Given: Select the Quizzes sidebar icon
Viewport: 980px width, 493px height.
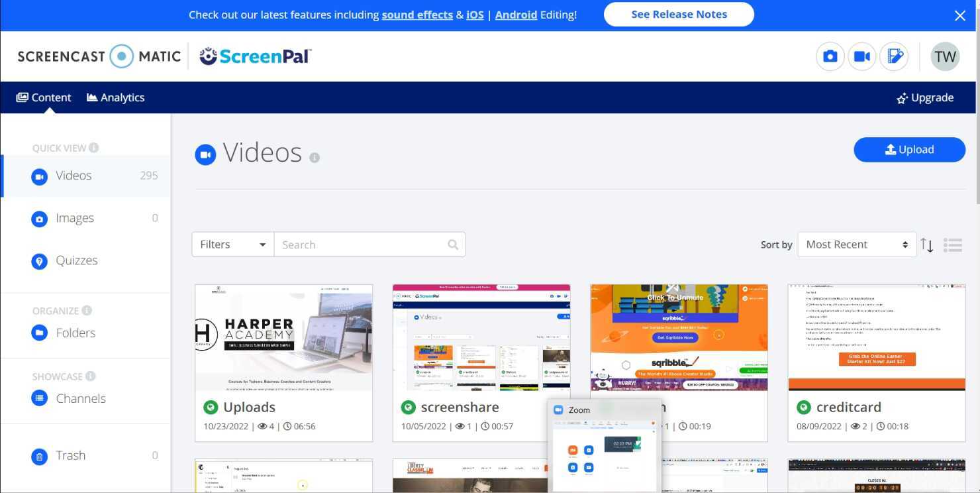Looking at the screenshot, I should coord(39,261).
